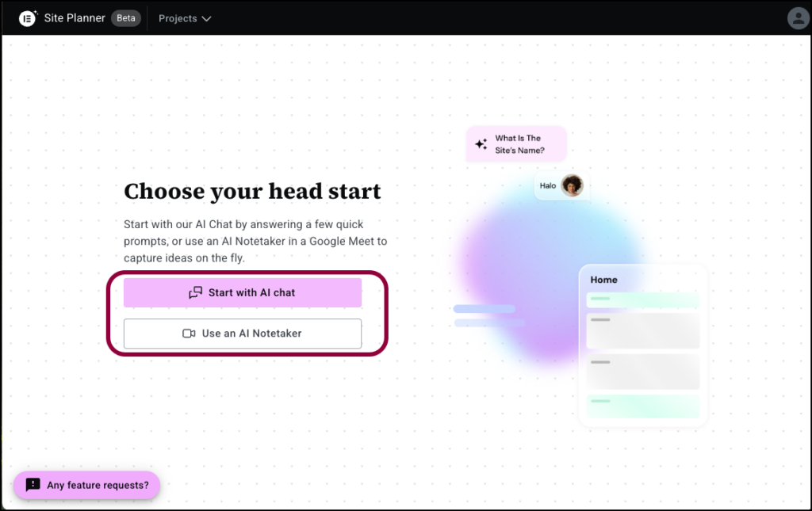
Task: Submit a feature request via the pink pill
Action: 86,485
